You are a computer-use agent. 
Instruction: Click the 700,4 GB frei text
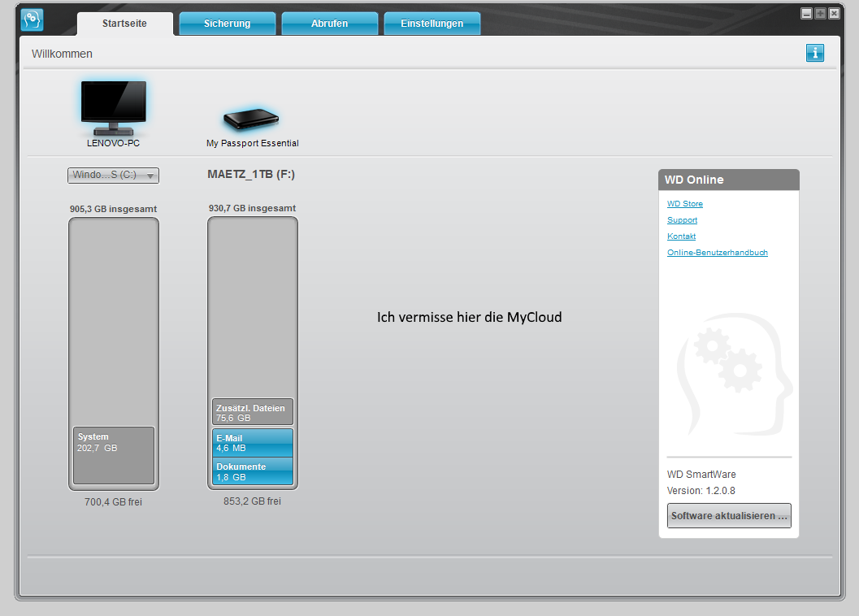coord(114,502)
